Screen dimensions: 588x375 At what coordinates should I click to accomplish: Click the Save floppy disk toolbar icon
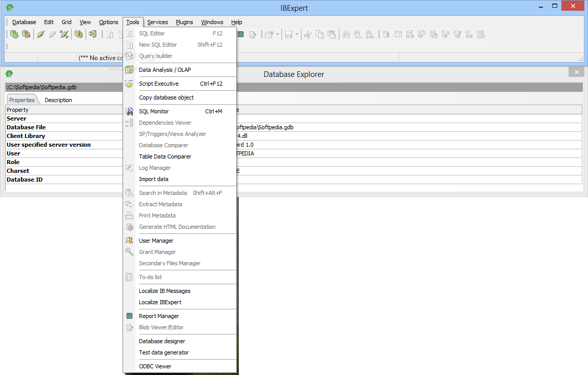(x=289, y=34)
